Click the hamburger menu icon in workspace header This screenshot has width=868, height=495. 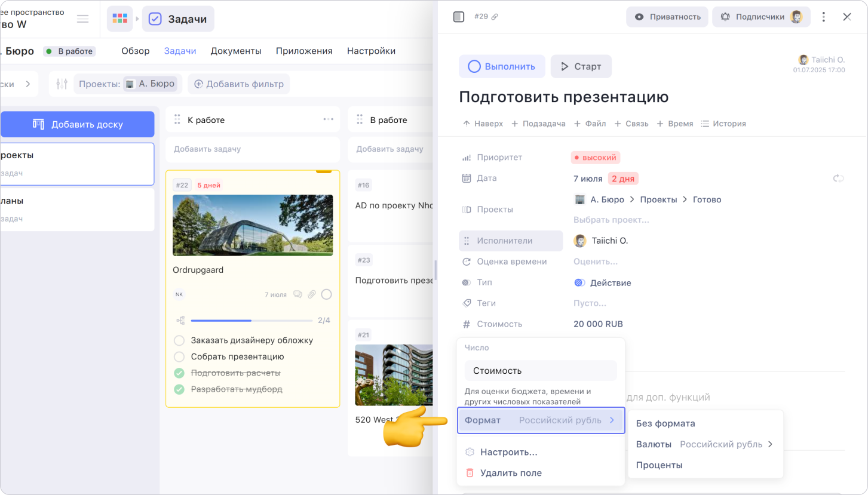click(83, 19)
